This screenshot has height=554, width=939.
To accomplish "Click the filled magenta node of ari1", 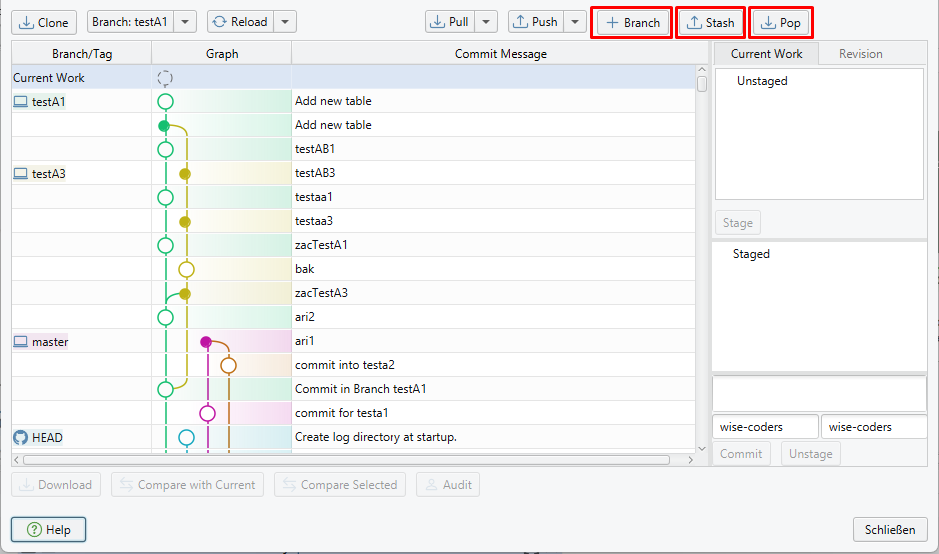I will (x=206, y=342).
